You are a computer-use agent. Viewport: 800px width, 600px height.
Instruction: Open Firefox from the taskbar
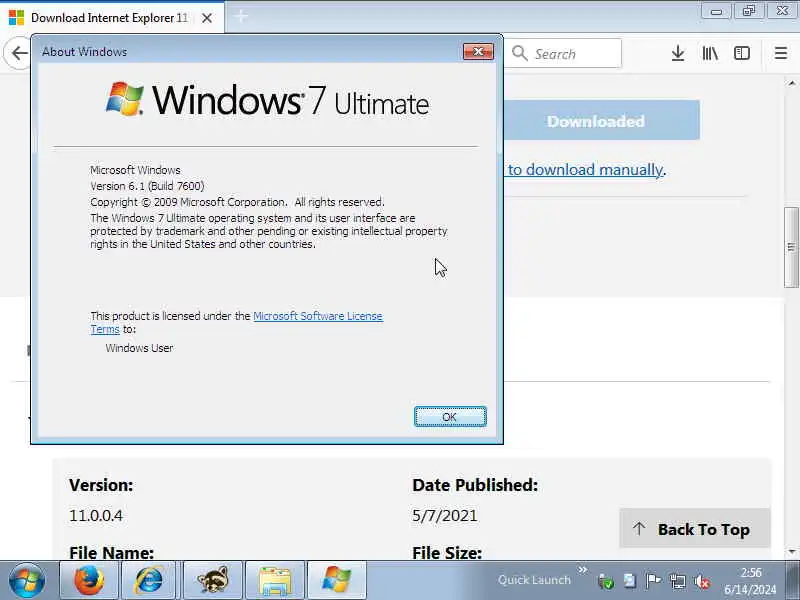pyautogui.click(x=89, y=580)
